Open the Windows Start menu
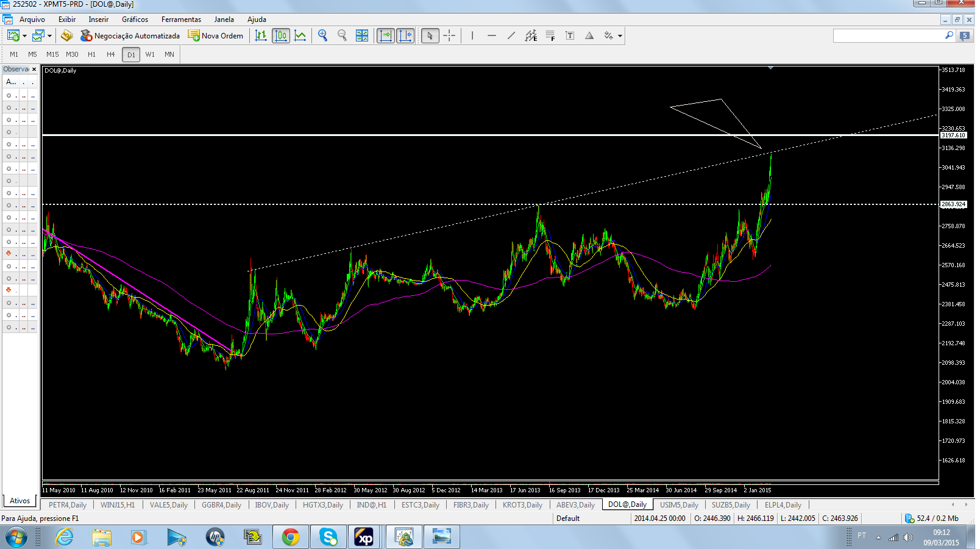The height and width of the screenshot is (549, 980). 16,537
